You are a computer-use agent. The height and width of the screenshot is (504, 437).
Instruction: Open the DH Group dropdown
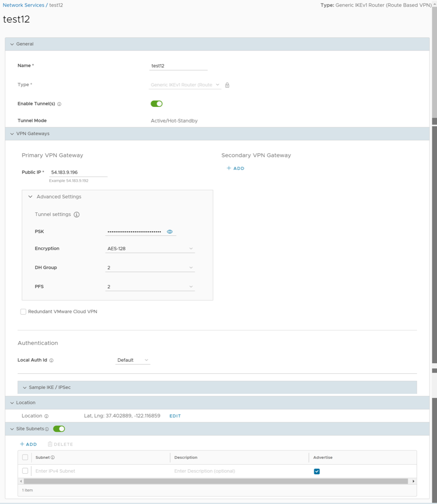tap(150, 268)
